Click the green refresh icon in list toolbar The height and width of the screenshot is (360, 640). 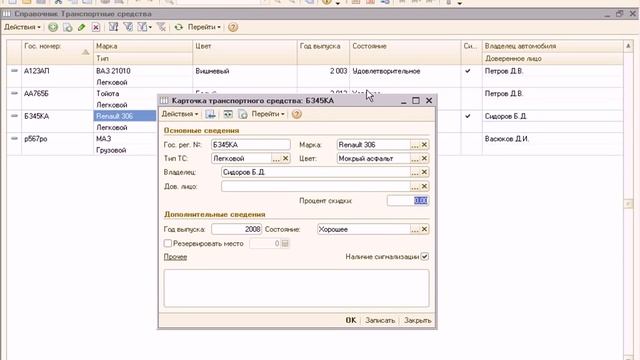click(178, 27)
